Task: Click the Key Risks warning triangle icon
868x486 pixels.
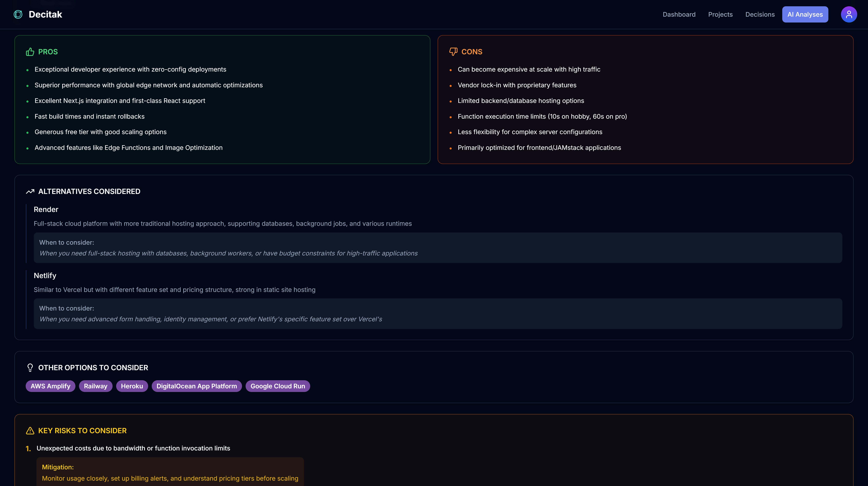Action: (30, 431)
